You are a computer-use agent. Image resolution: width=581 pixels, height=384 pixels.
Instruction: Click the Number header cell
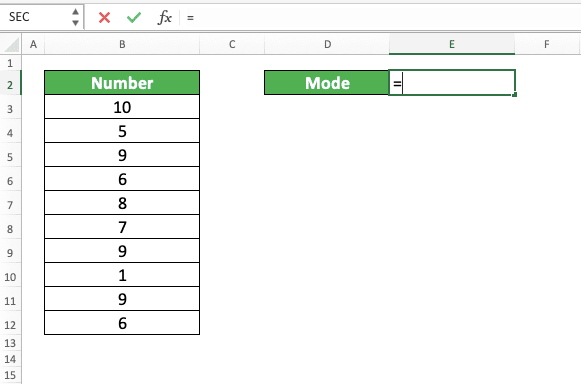(x=122, y=83)
